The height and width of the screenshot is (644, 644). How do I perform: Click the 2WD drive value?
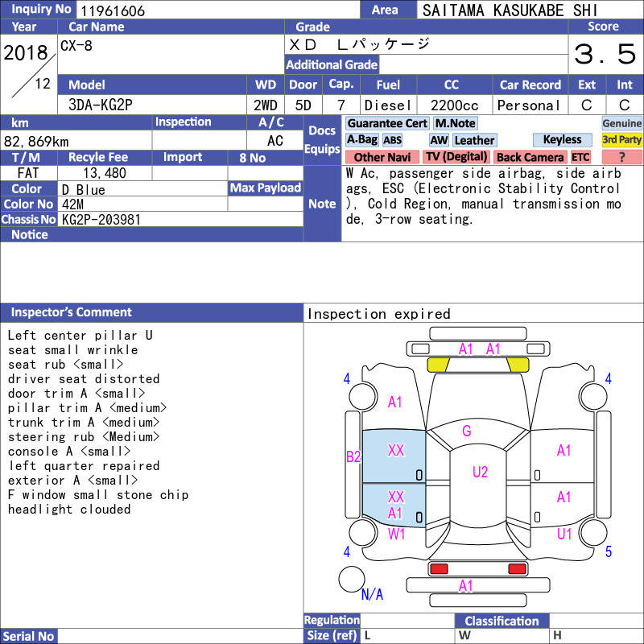(266, 105)
